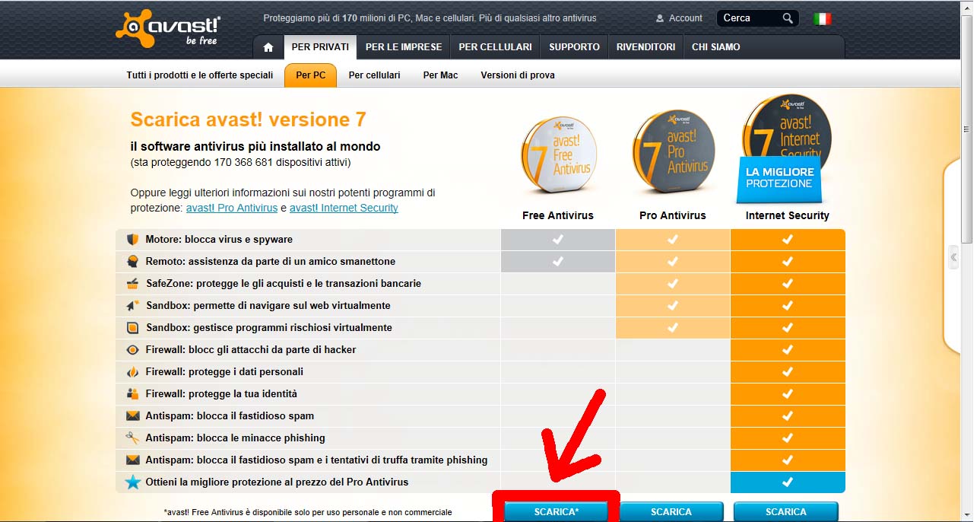Select the Versioni di prova sub-tab
The height and width of the screenshot is (522, 980).
pyautogui.click(x=518, y=75)
